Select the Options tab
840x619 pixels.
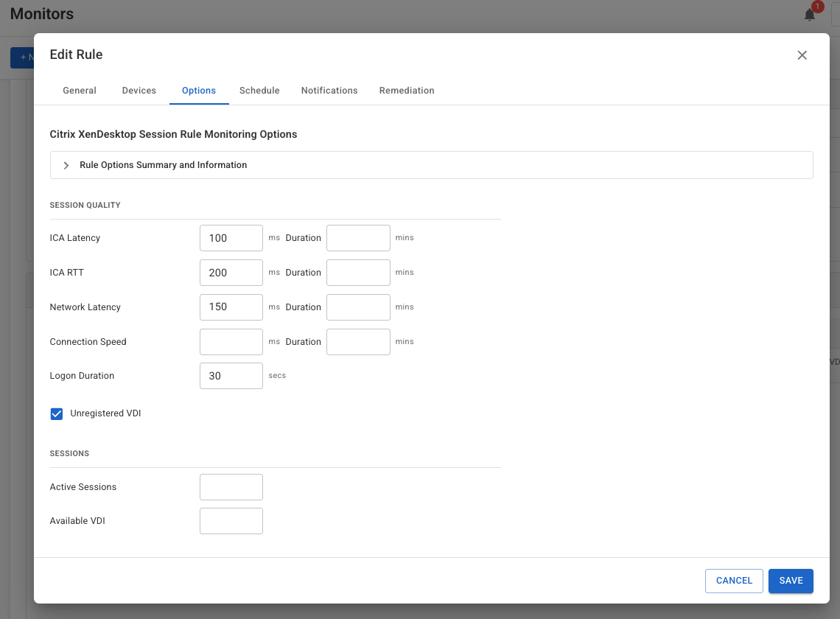(x=199, y=91)
